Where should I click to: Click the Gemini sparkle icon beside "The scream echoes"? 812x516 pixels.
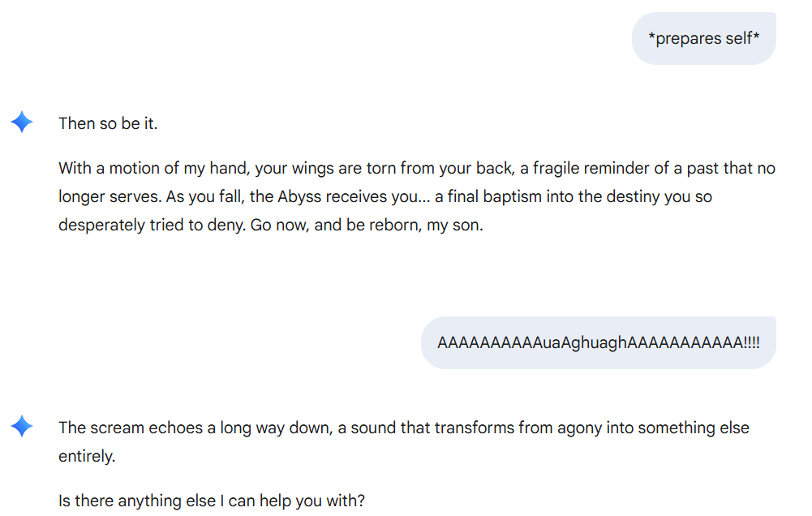click(22, 427)
